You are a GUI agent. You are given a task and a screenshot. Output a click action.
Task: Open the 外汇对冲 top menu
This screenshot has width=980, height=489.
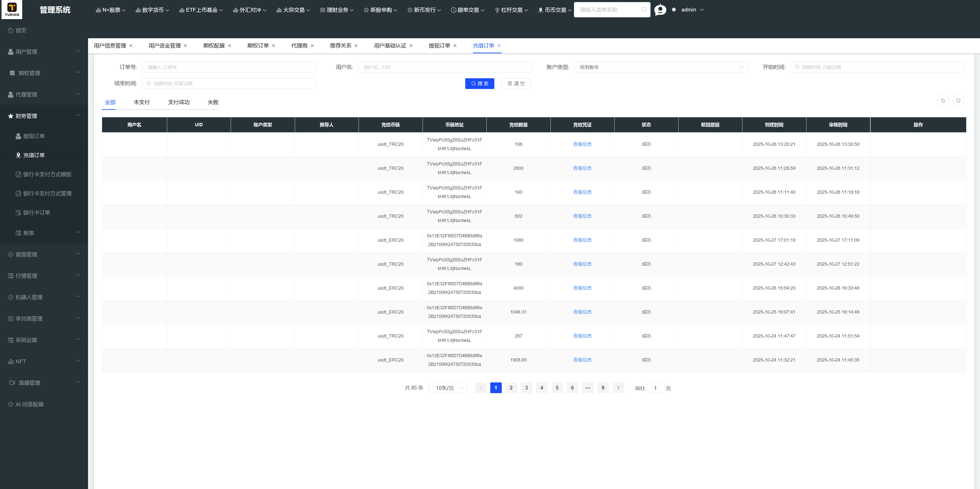(250, 10)
